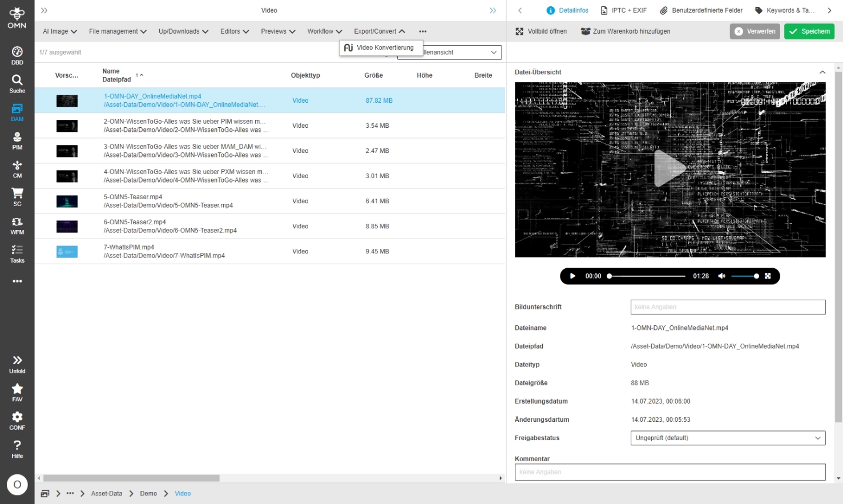843x504 pixels.
Task: Open FAV favorites star icon
Action: pos(17,392)
